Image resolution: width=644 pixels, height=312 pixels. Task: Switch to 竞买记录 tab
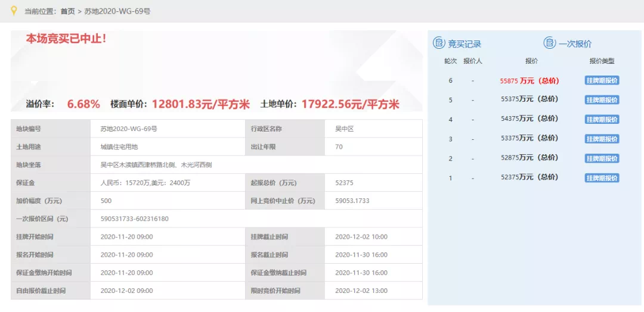(464, 44)
